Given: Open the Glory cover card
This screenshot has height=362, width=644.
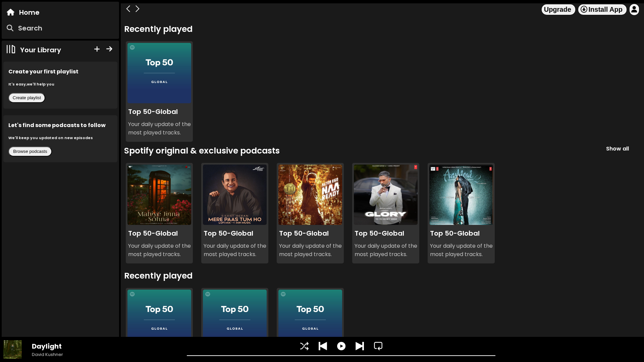Looking at the screenshot, I should pyautogui.click(x=386, y=213).
